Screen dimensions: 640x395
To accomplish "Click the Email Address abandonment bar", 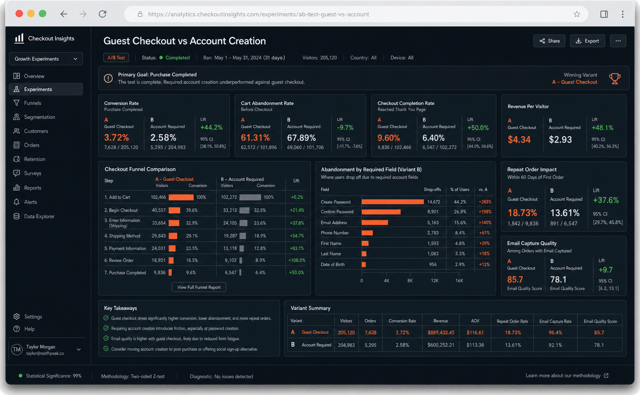I will (x=375, y=222).
